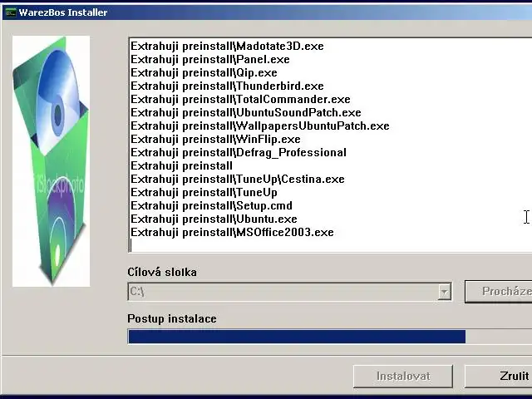Open the Cílová složka C:\ dropdown arrow
Viewport: 532px width, 399px height.
point(444,292)
